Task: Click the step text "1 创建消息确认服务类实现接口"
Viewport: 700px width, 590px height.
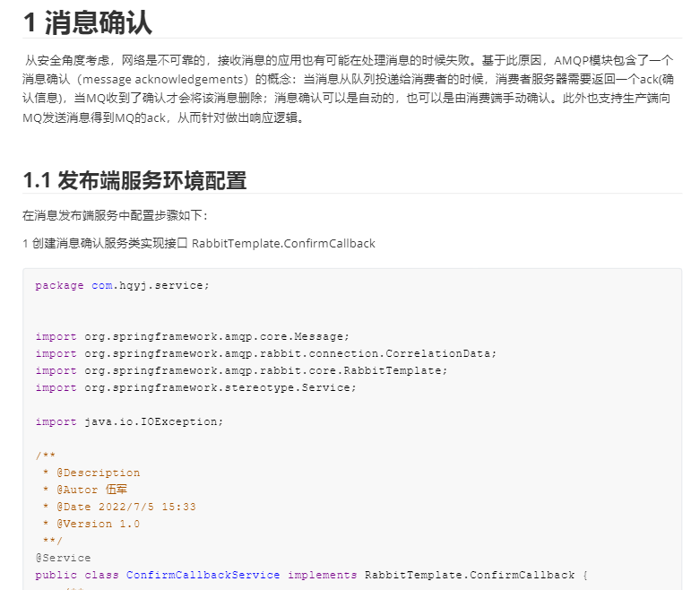Action: [105, 243]
